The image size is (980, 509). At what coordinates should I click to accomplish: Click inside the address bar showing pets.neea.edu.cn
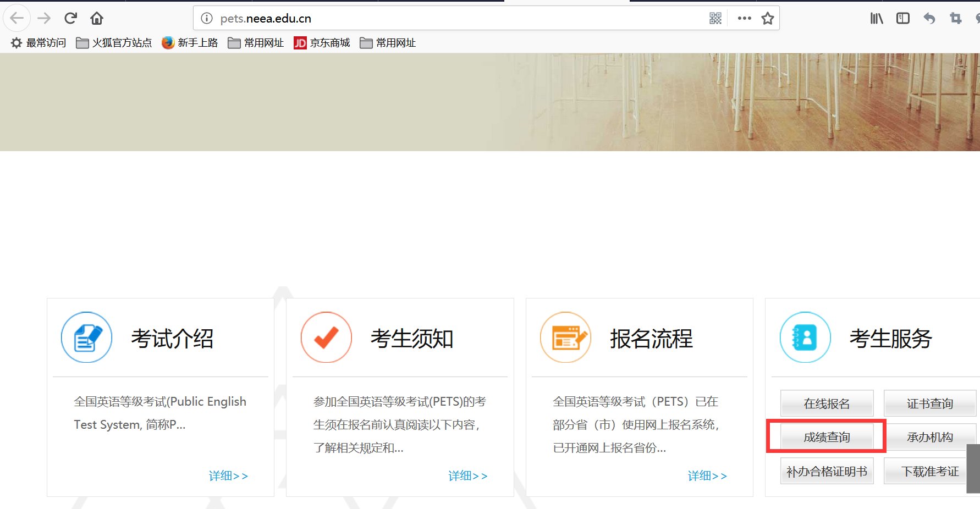[385, 18]
